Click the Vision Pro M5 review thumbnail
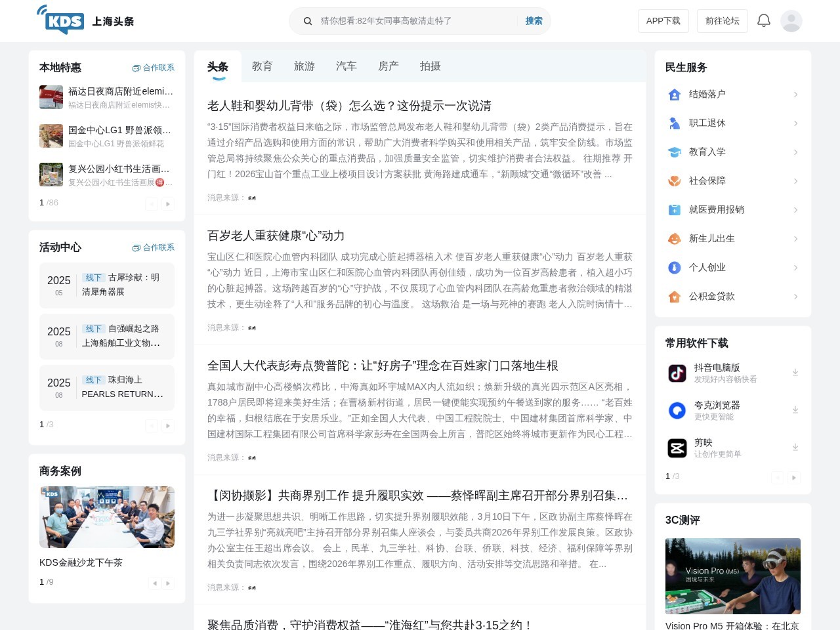The width and height of the screenshot is (840, 630). coord(732,576)
